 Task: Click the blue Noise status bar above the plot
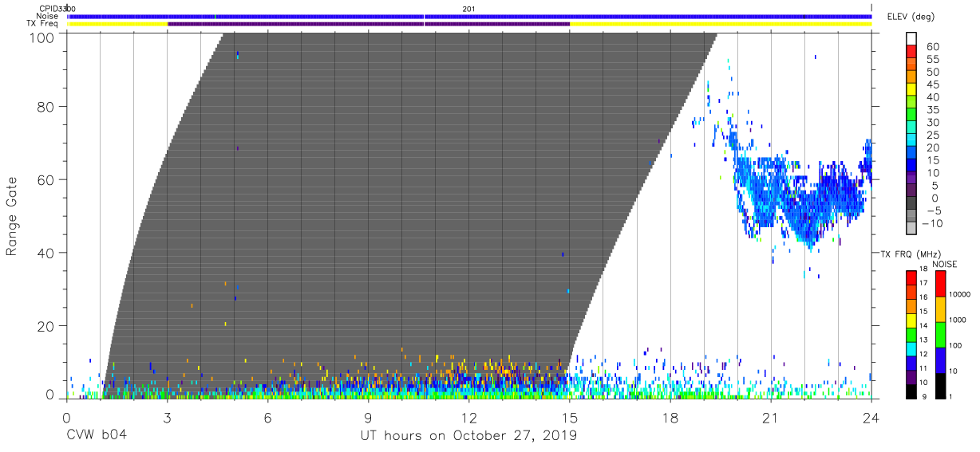[470, 16]
